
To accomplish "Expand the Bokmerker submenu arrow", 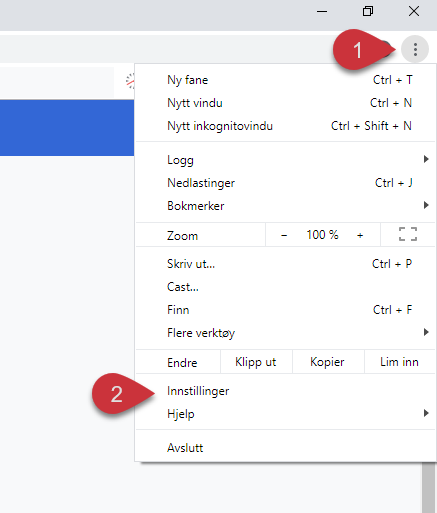I will coord(426,205).
